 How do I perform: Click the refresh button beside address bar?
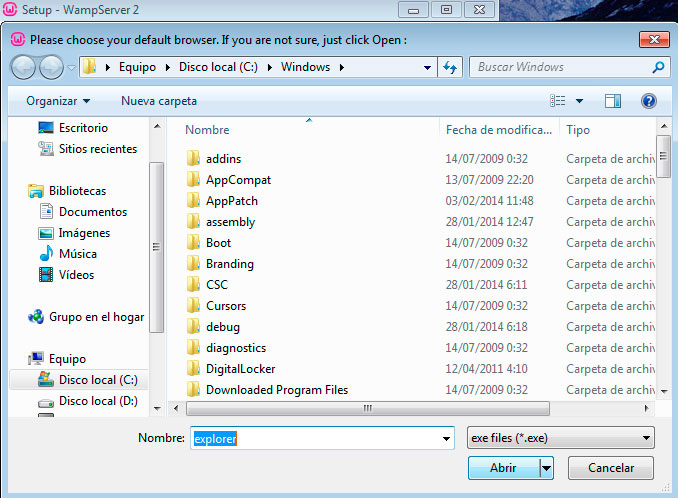[450, 68]
